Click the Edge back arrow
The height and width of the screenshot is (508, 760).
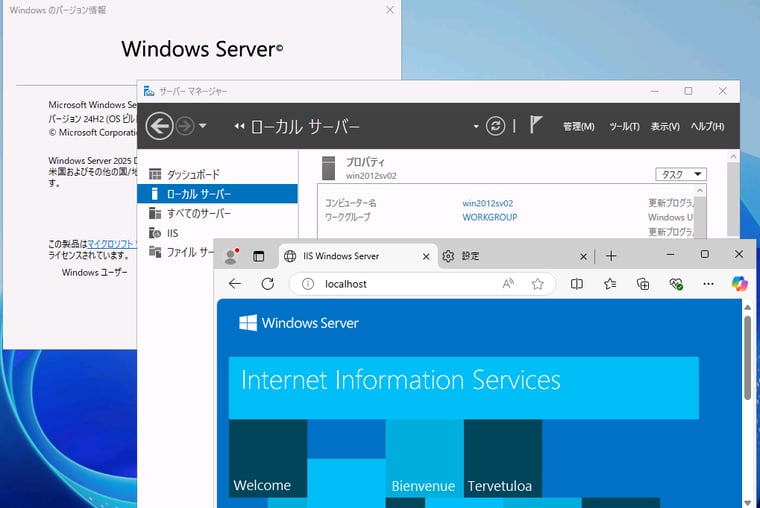tap(235, 284)
